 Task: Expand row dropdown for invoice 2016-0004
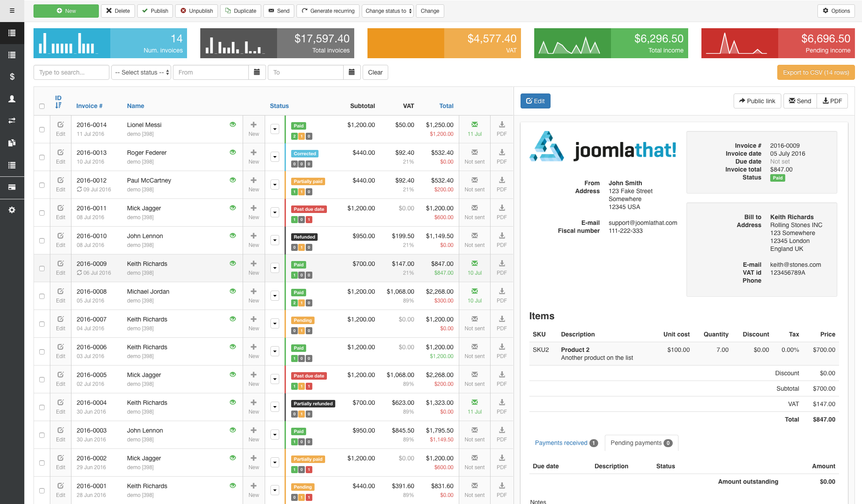click(275, 407)
